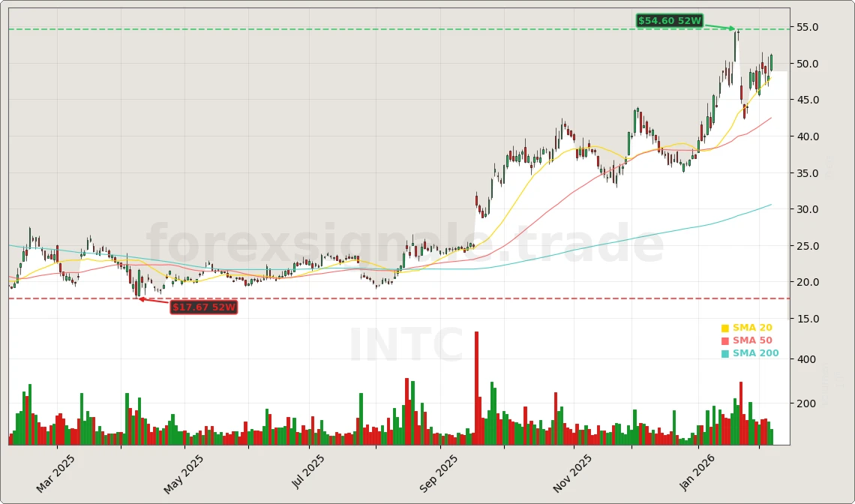
Task: Click the tallest red volume bar
Action: [x=476, y=388]
